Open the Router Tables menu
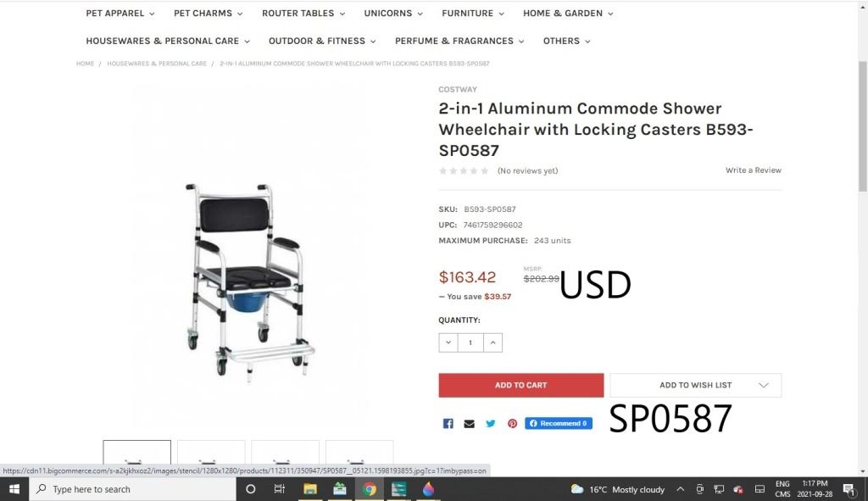The image size is (868, 501). 303,14
